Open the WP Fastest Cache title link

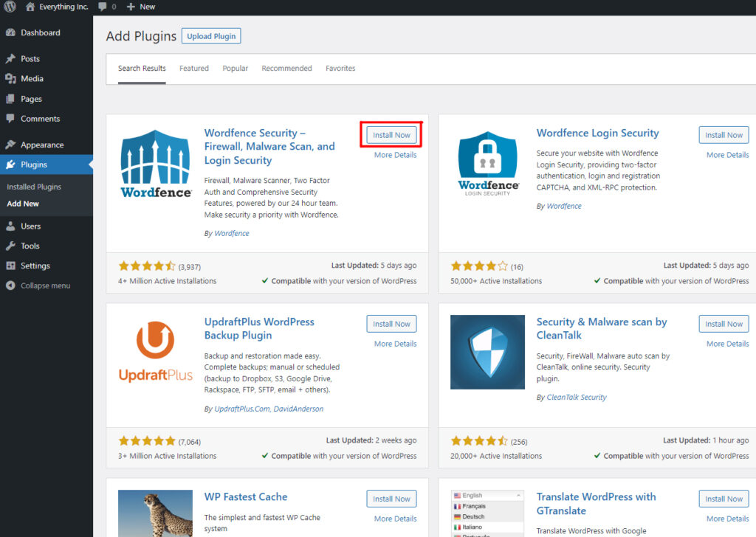pyautogui.click(x=246, y=497)
